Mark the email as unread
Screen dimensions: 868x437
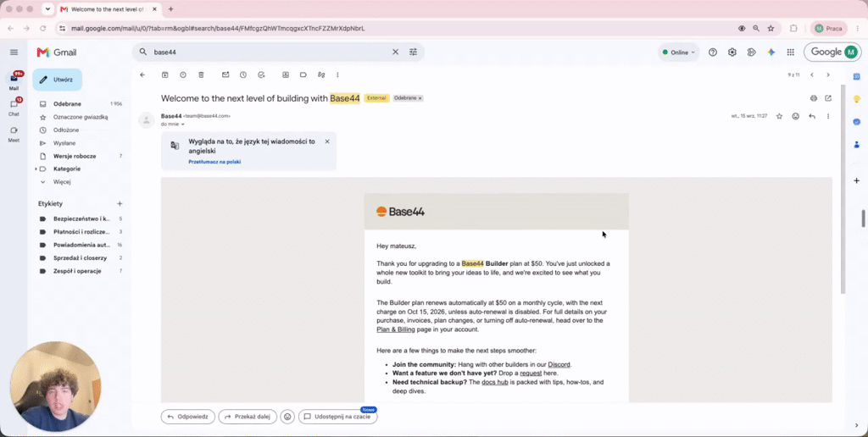pos(225,75)
